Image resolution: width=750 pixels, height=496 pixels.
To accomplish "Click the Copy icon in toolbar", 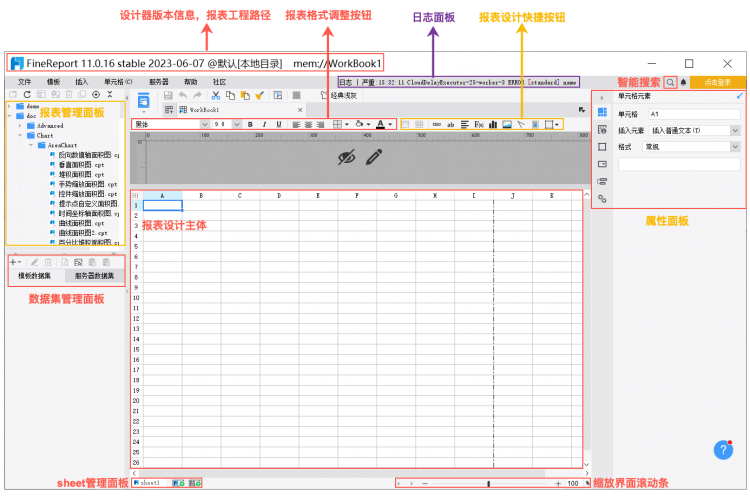I will pos(231,96).
